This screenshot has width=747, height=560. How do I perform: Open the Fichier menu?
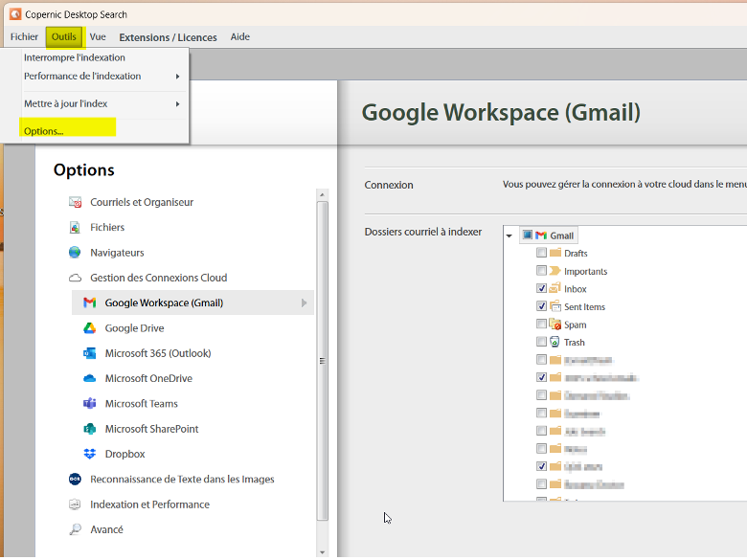point(24,37)
